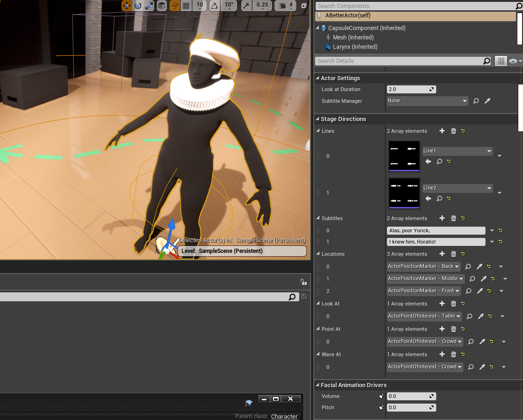
Task: Delete all Subtitles array elements using trash icon
Action: (x=453, y=218)
